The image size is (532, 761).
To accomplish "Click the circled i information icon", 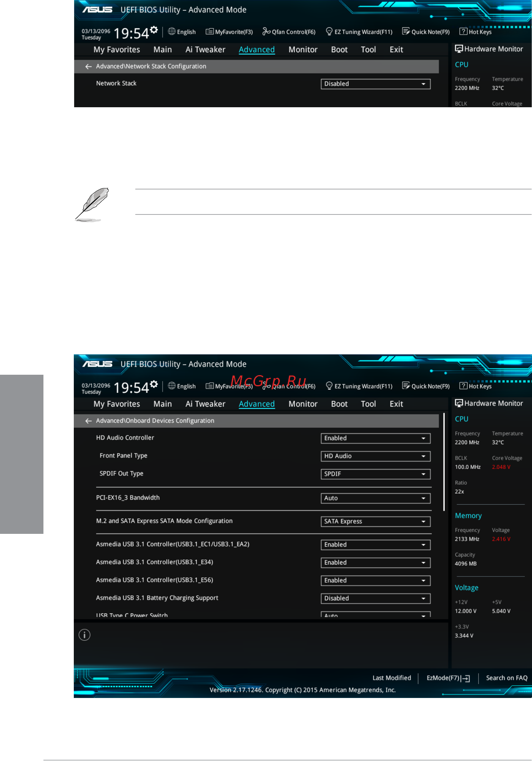I will [85, 635].
